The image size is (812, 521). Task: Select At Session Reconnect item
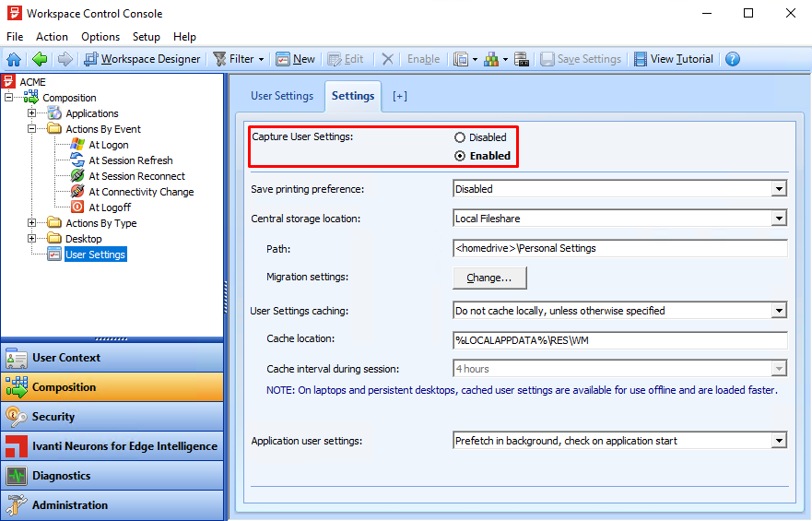136,176
